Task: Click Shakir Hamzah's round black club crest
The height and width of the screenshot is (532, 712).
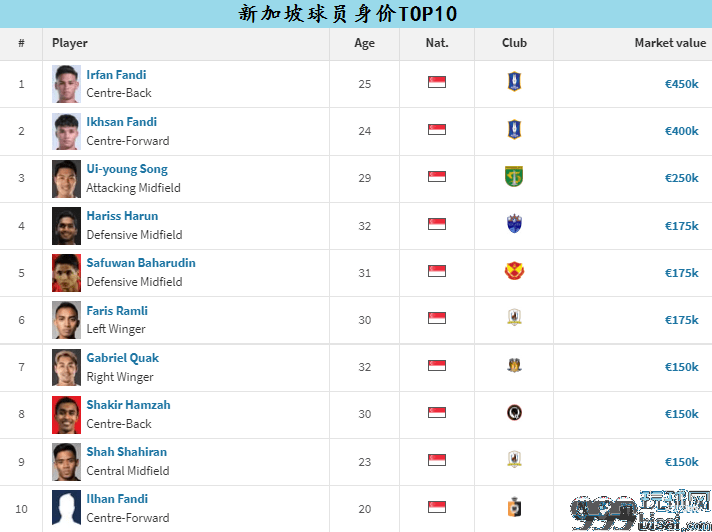Action: pos(514,413)
